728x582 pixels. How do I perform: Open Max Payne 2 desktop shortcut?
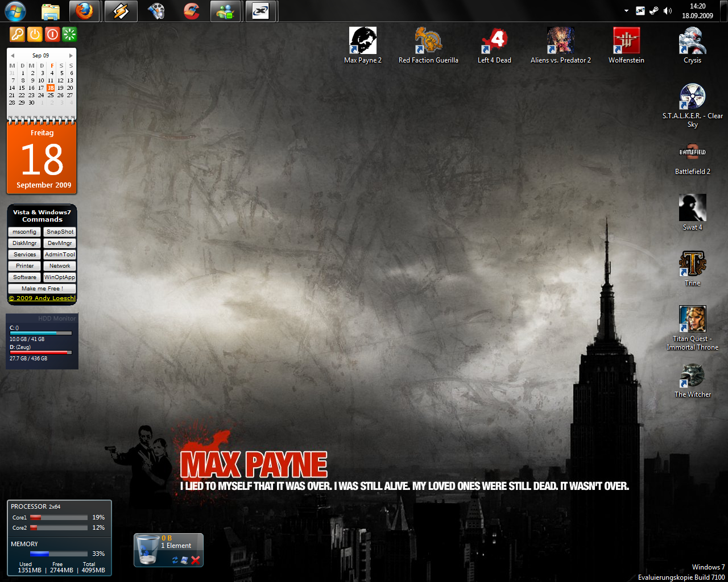[x=363, y=45]
